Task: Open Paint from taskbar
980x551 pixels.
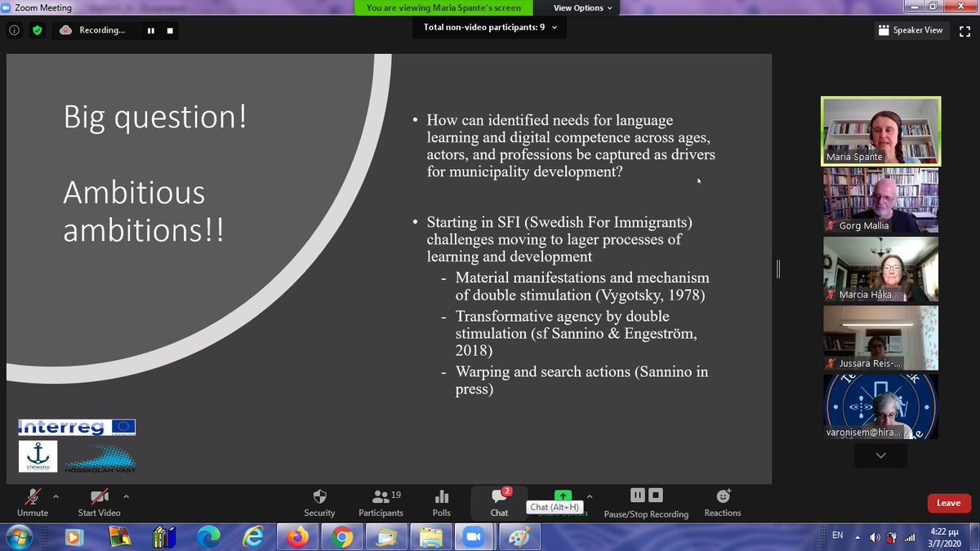Action: click(x=519, y=537)
